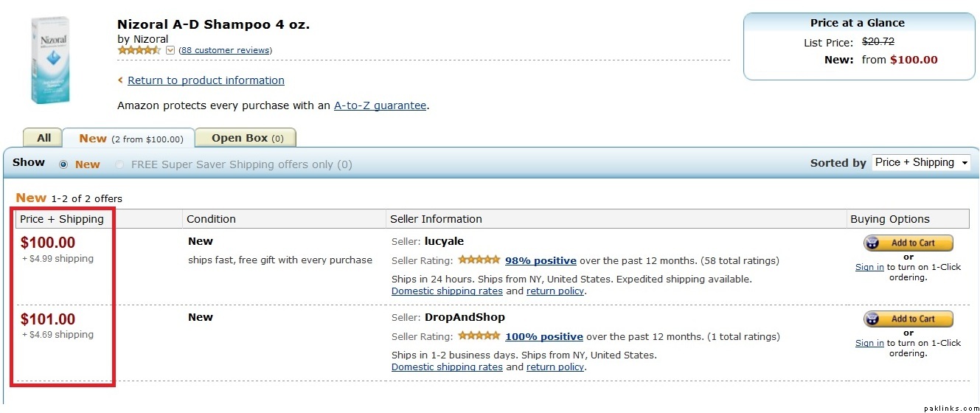
Task: Open the A-to-Z guarantee link
Action: pyautogui.click(x=380, y=105)
